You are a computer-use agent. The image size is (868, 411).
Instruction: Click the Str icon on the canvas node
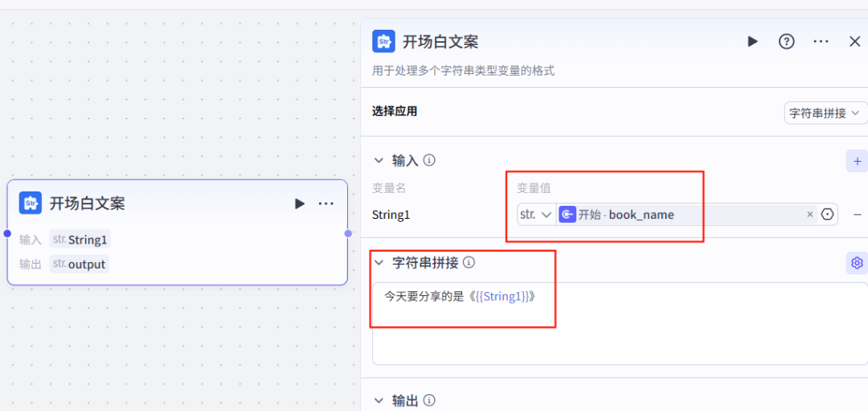[x=31, y=203]
